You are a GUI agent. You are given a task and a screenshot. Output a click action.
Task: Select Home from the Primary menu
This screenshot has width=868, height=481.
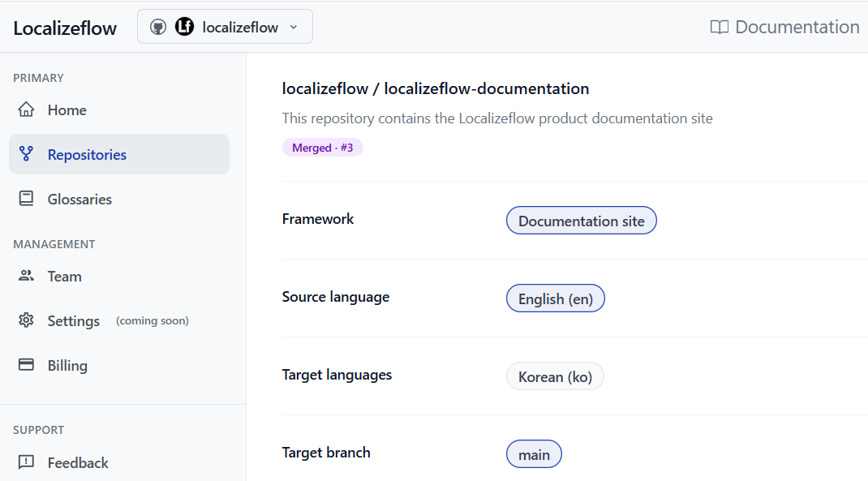pos(67,110)
